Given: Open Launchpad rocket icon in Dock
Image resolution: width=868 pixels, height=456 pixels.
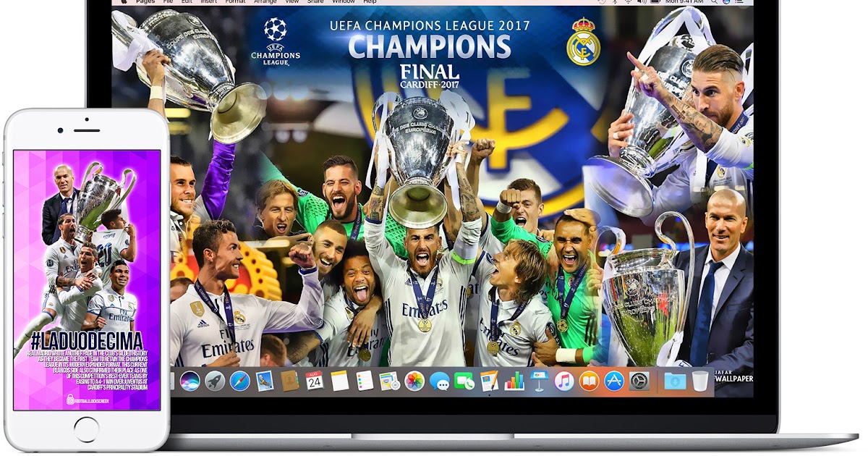Looking at the screenshot, I should [x=215, y=381].
